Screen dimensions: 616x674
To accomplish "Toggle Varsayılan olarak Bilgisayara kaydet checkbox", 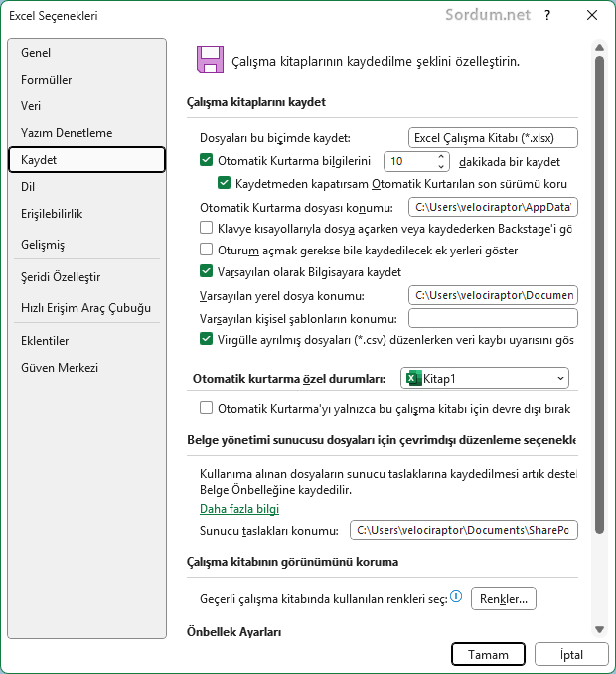I will coord(207,271).
